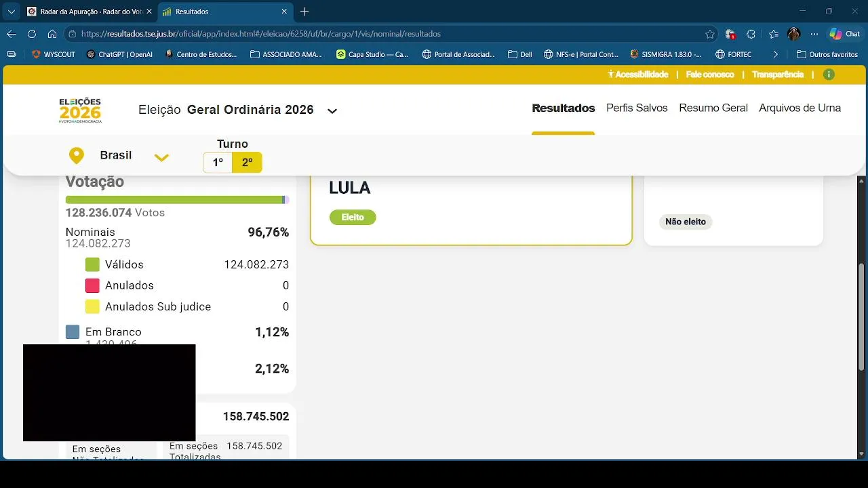Image resolution: width=868 pixels, height=488 pixels.
Task: Switch to the Radar da Apuração tab
Action: [x=89, y=12]
